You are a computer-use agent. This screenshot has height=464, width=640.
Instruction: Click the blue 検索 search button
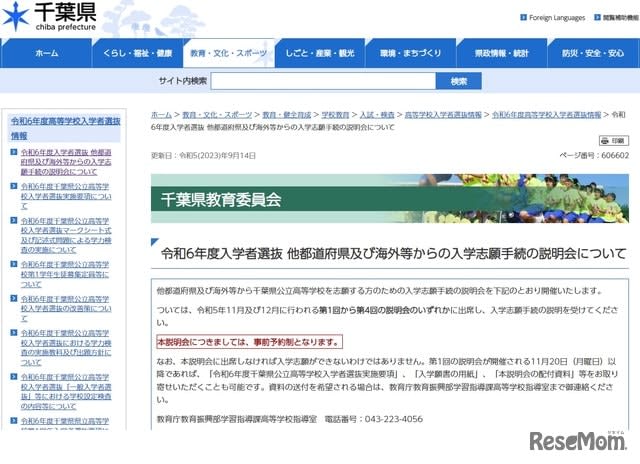pyautogui.click(x=459, y=81)
